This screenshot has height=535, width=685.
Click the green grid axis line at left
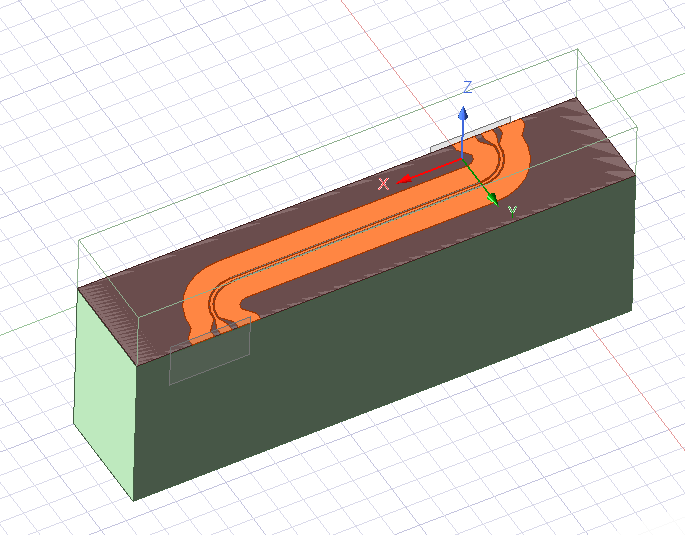(x=37, y=323)
